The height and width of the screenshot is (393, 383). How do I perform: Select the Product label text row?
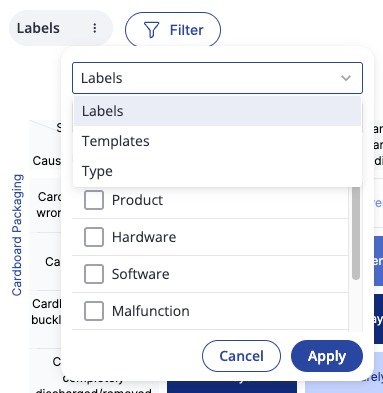210,200
